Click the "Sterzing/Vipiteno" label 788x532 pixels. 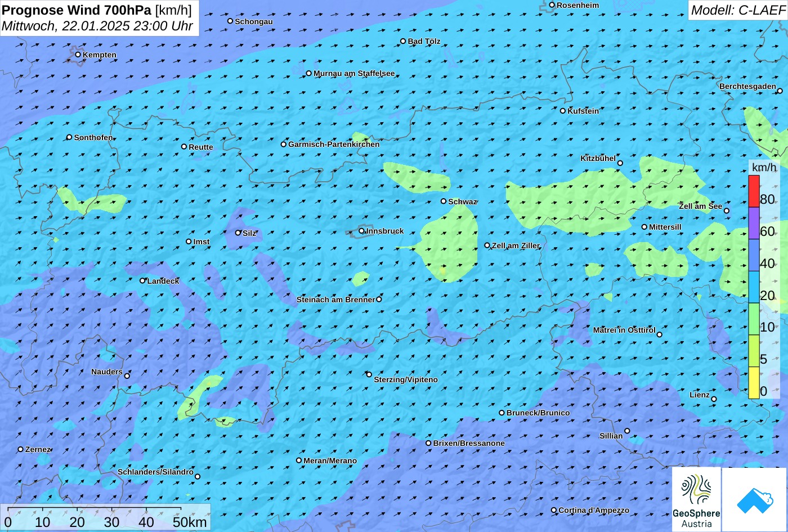[406, 379]
